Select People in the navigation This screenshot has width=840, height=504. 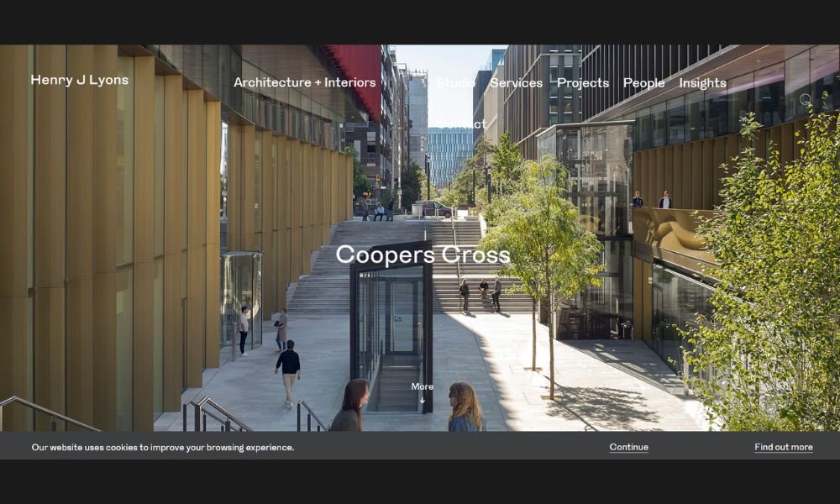pyautogui.click(x=643, y=82)
